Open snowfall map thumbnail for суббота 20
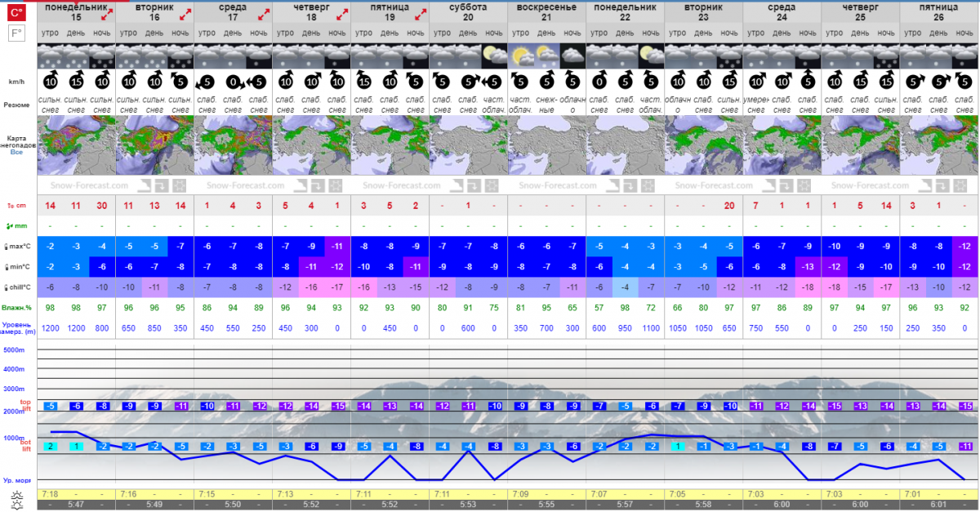 pyautogui.click(x=468, y=145)
